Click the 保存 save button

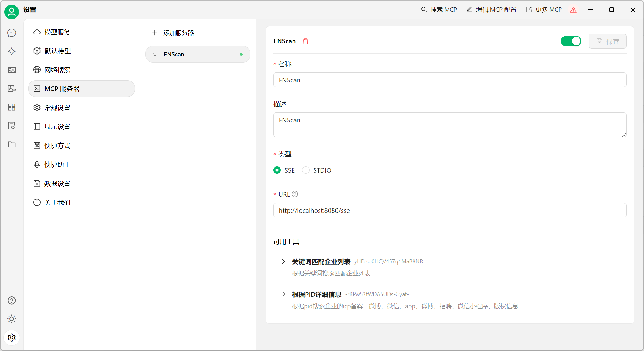[x=607, y=41]
